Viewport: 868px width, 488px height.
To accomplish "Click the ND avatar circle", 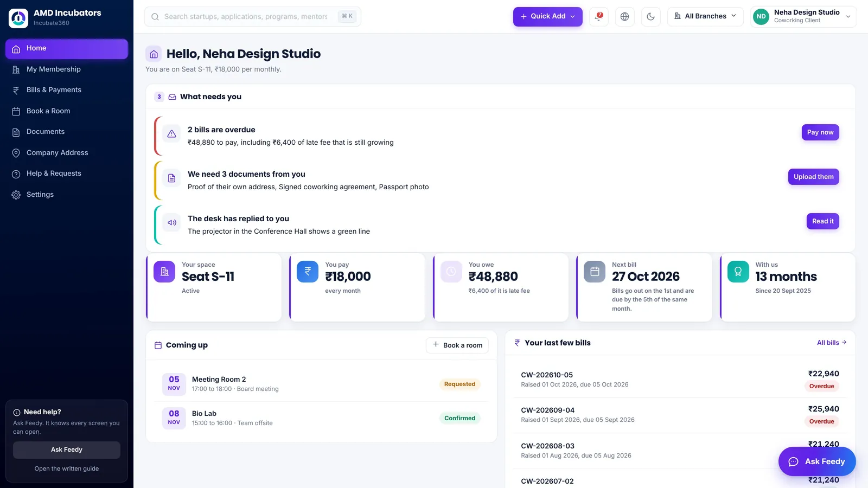I will (x=761, y=16).
